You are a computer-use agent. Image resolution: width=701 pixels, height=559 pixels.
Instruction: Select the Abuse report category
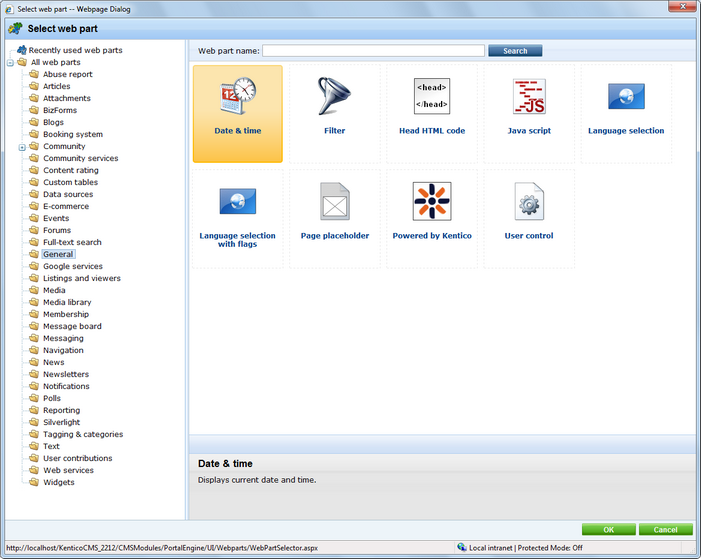point(67,74)
